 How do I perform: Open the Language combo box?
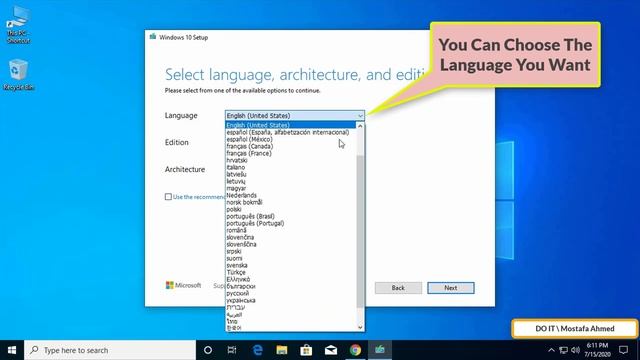click(294, 116)
